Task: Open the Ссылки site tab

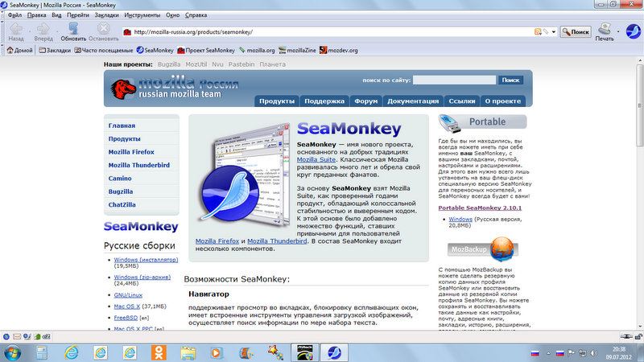Action: (461, 101)
